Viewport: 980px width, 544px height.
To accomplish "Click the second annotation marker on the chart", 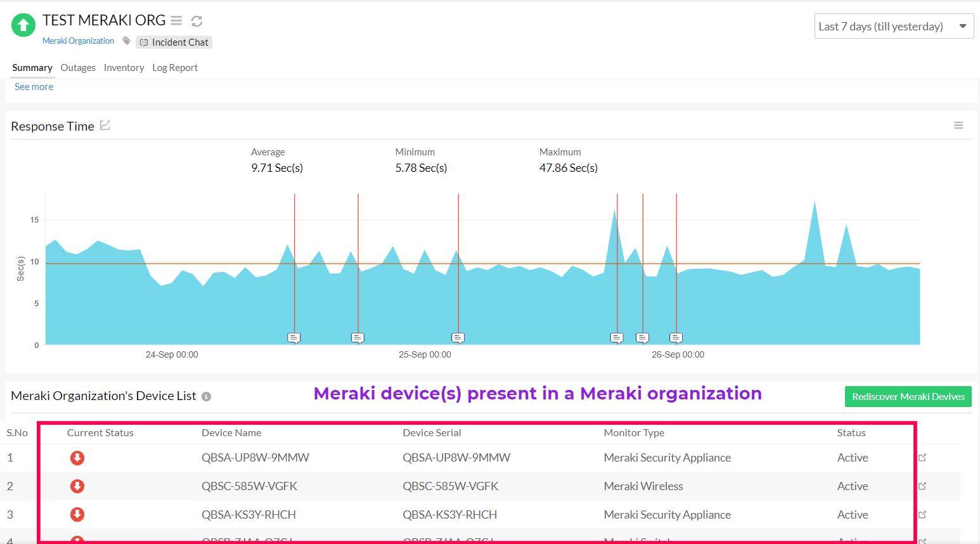I will [x=358, y=338].
